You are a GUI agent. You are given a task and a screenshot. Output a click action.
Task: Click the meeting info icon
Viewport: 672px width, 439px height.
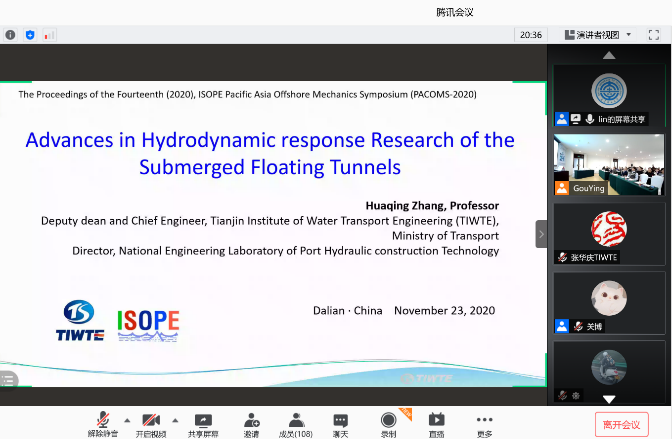[10, 34]
